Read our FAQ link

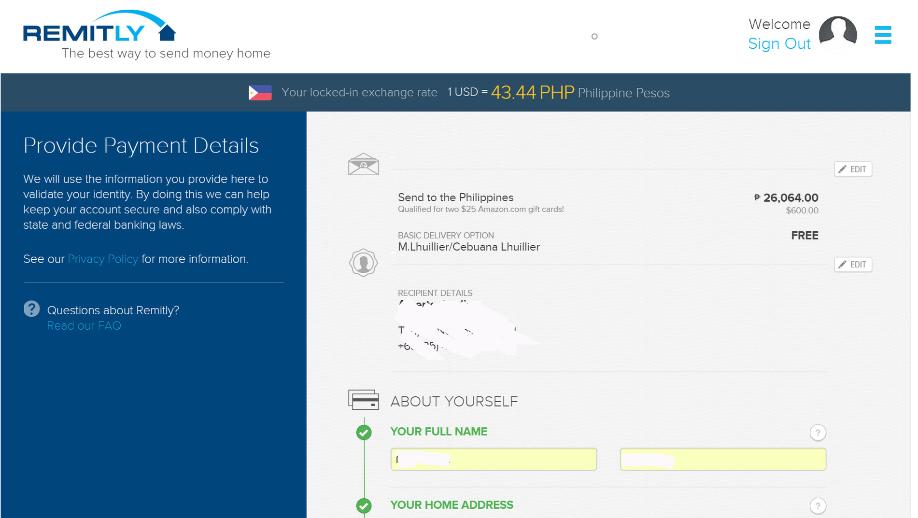(84, 325)
